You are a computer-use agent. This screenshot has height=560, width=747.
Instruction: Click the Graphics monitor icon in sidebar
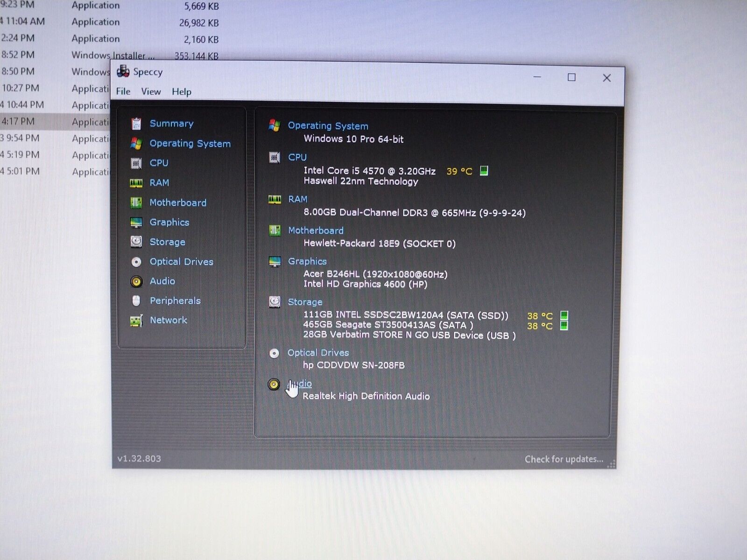tap(136, 222)
